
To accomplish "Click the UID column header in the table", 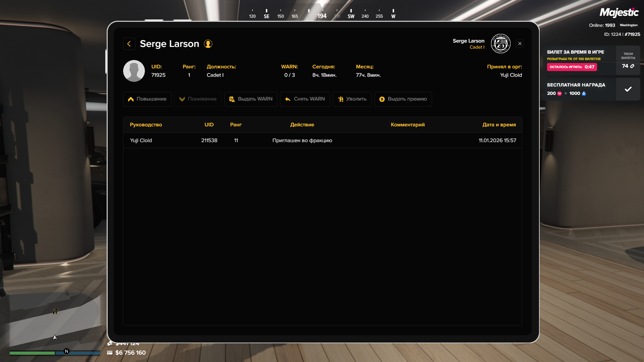I will coord(209,125).
